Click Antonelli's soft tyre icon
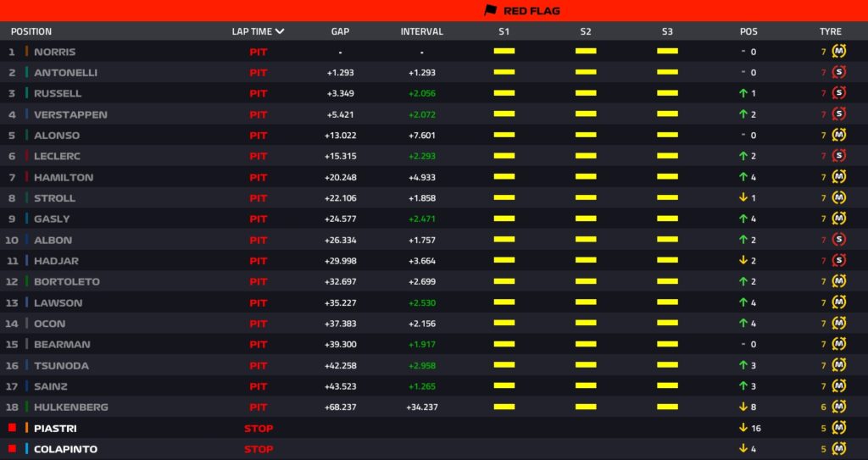The image size is (868, 460). (x=839, y=73)
